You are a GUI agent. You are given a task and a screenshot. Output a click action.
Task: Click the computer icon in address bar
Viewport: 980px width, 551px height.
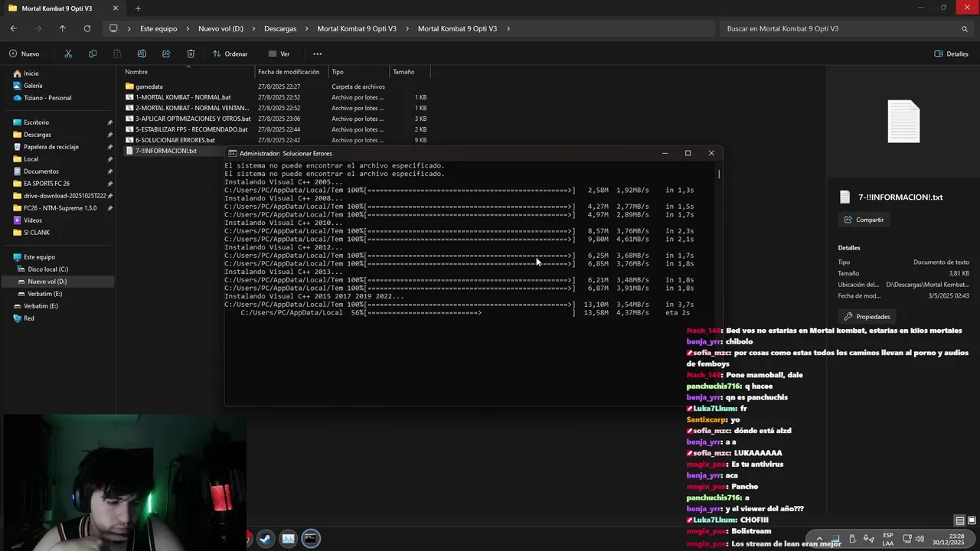click(x=113, y=28)
